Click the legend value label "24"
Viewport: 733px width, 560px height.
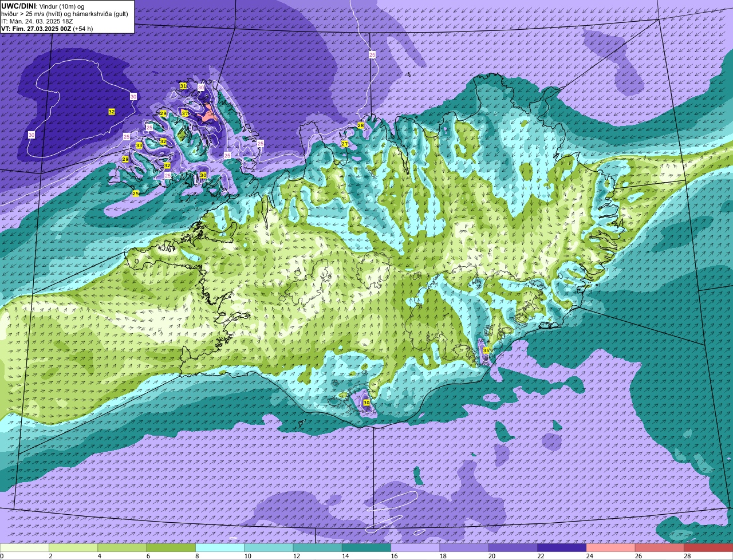pyautogui.click(x=589, y=556)
